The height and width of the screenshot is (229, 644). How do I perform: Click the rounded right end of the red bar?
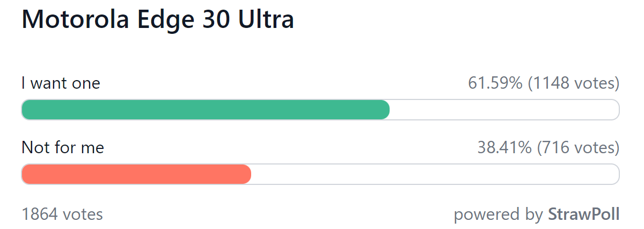[247, 174]
